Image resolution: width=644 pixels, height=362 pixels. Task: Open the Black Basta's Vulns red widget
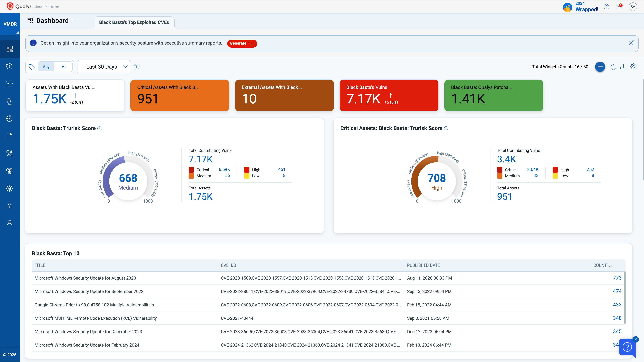(x=389, y=95)
